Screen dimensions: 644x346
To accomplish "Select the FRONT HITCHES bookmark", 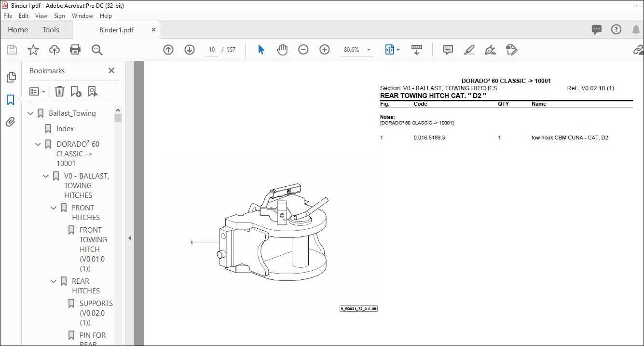I will [86, 213].
